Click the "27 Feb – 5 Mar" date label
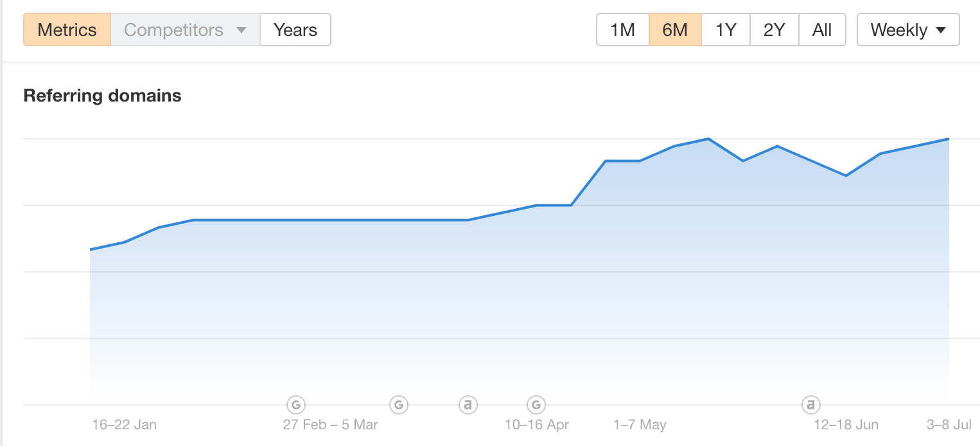 pyautogui.click(x=330, y=425)
